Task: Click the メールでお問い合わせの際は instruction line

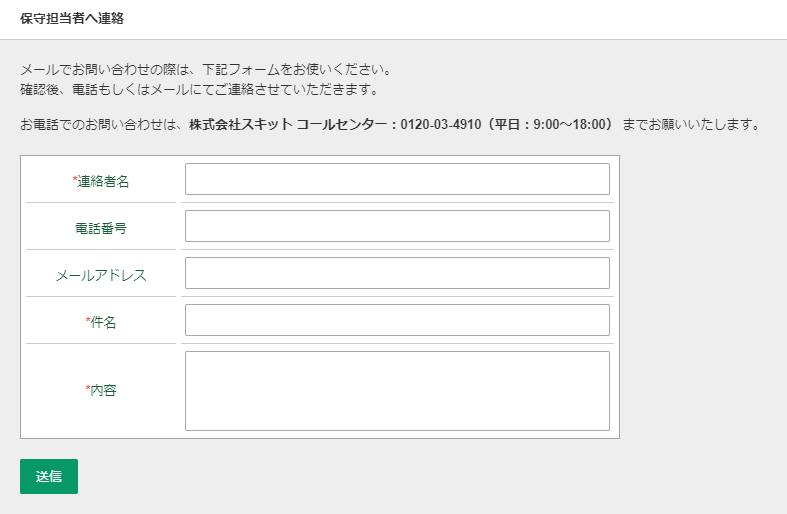Action: click(205, 70)
